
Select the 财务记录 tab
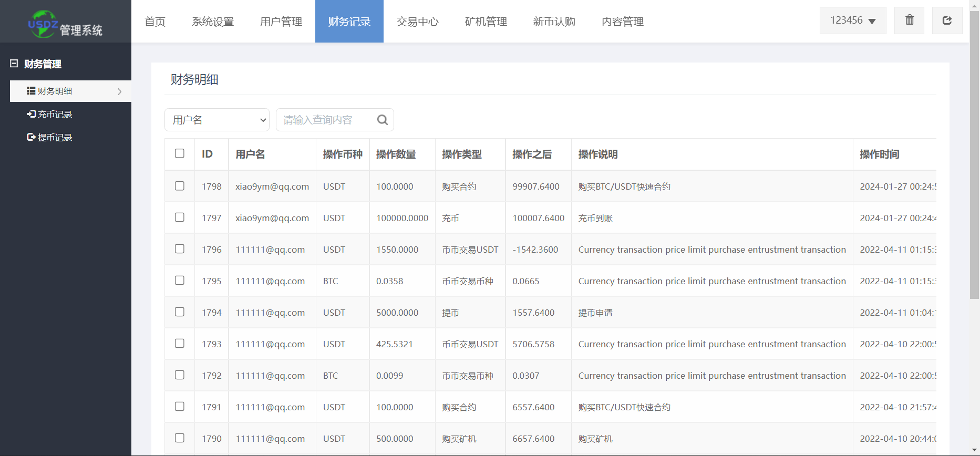pos(349,22)
